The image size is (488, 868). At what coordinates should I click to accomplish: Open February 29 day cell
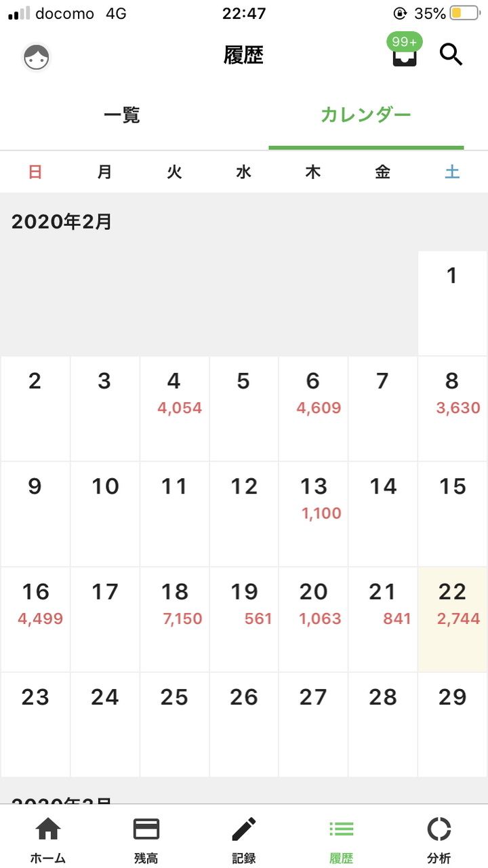click(x=452, y=724)
